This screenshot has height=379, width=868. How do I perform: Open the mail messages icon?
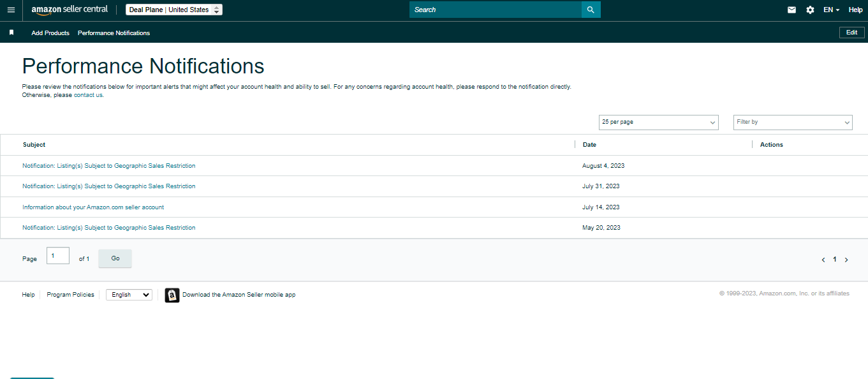(791, 10)
